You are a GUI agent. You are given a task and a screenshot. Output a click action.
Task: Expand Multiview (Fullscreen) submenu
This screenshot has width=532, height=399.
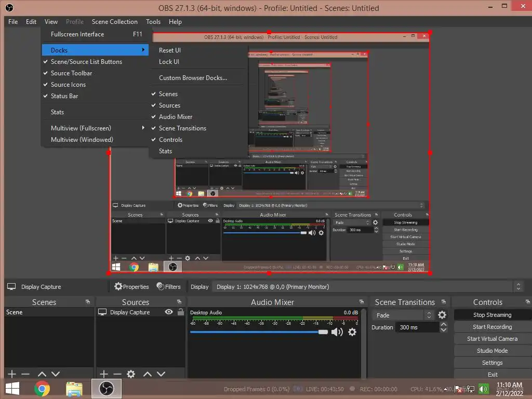[95, 128]
